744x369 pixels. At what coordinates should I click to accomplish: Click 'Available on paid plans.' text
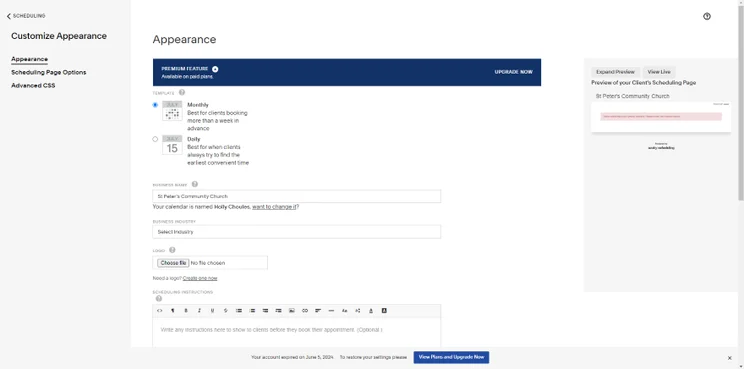click(187, 76)
